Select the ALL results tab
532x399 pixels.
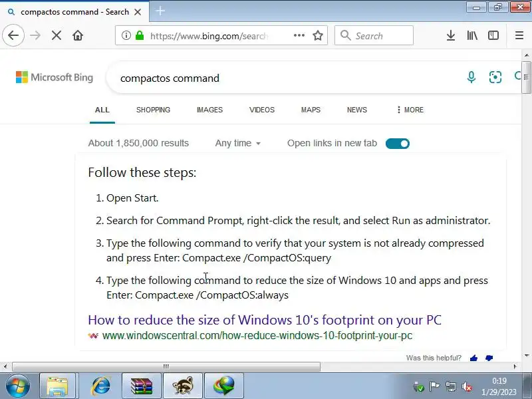pyautogui.click(x=102, y=110)
